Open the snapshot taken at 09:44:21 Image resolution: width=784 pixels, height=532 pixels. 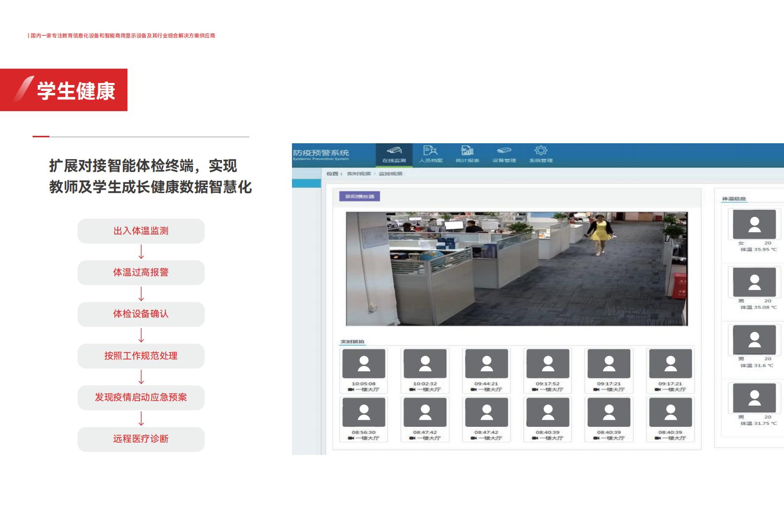[x=486, y=370]
